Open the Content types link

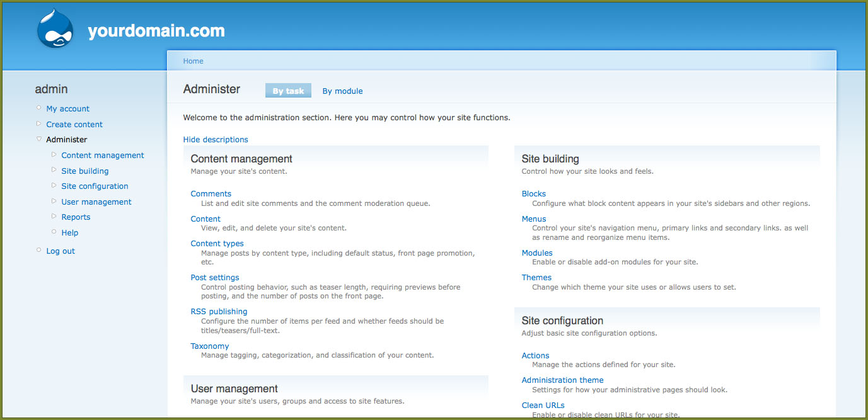click(217, 244)
